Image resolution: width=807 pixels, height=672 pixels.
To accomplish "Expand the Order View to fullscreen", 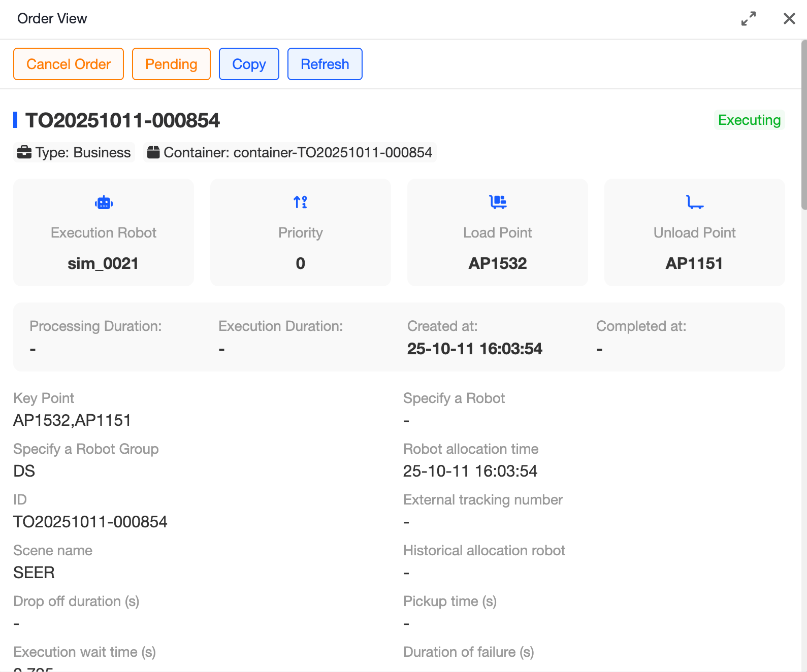I will tap(748, 19).
